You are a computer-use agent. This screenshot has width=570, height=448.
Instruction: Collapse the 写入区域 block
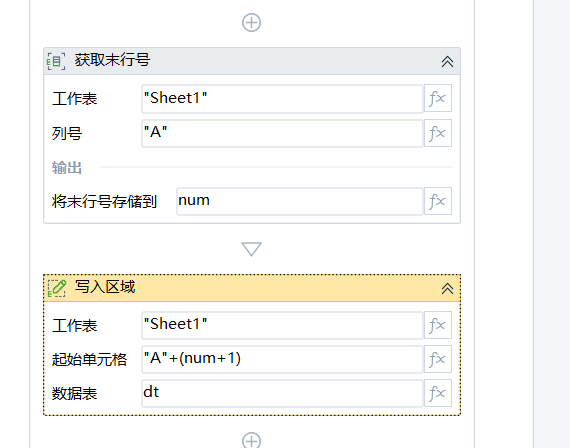point(447,288)
